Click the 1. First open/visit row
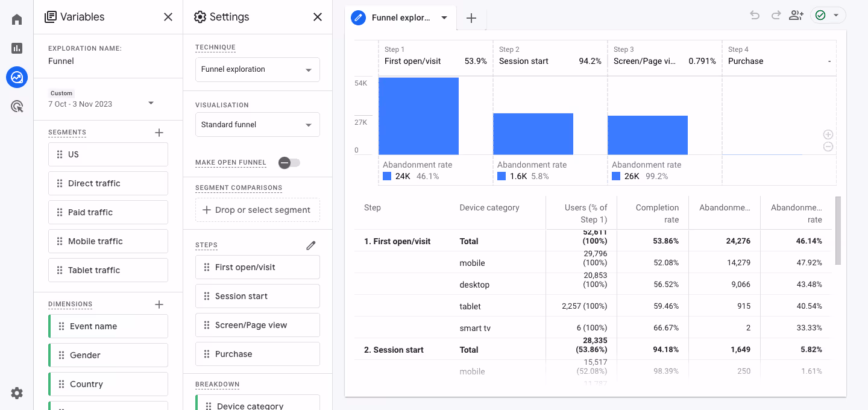Image resolution: width=868 pixels, height=410 pixels. coord(593,241)
